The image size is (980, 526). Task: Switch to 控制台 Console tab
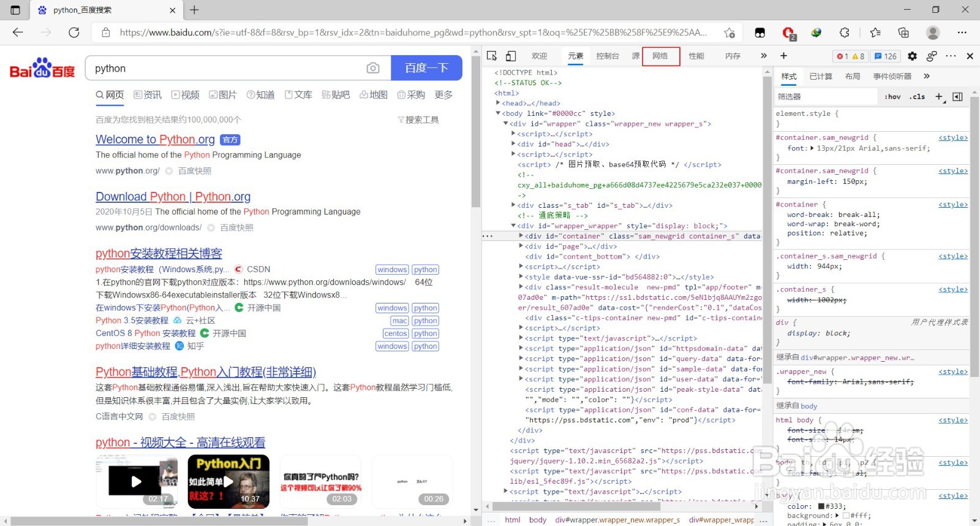(608, 56)
